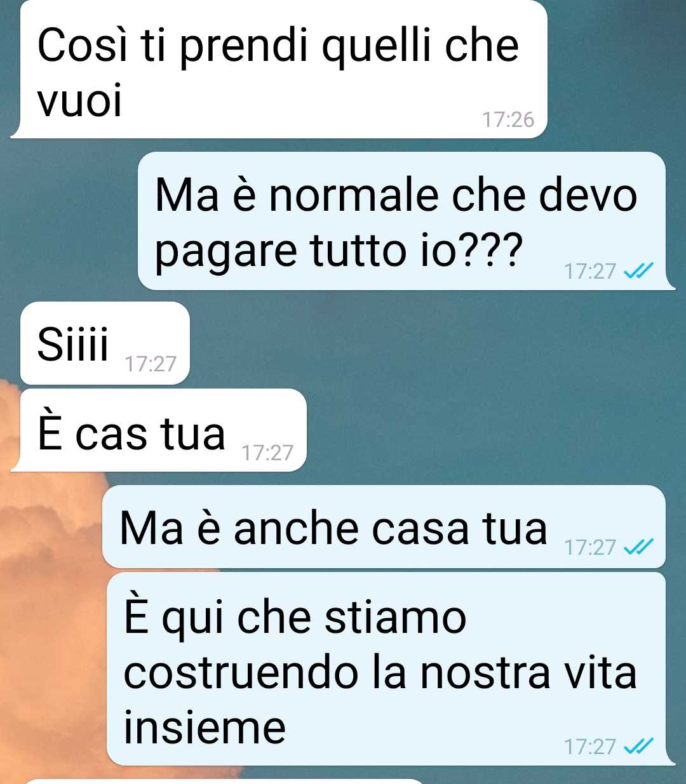
Task: Tap read ticks on 'Ma è anche casa tua'
Action: (x=638, y=547)
